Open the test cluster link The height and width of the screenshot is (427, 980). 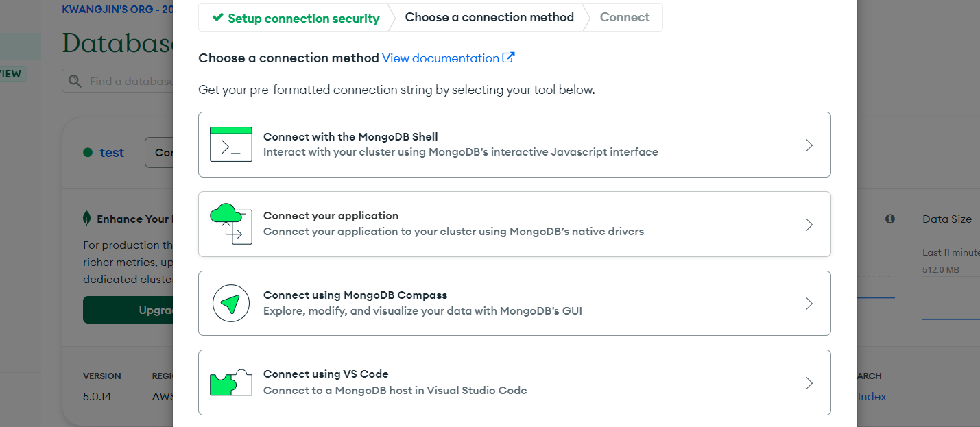(x=112, y=153)
